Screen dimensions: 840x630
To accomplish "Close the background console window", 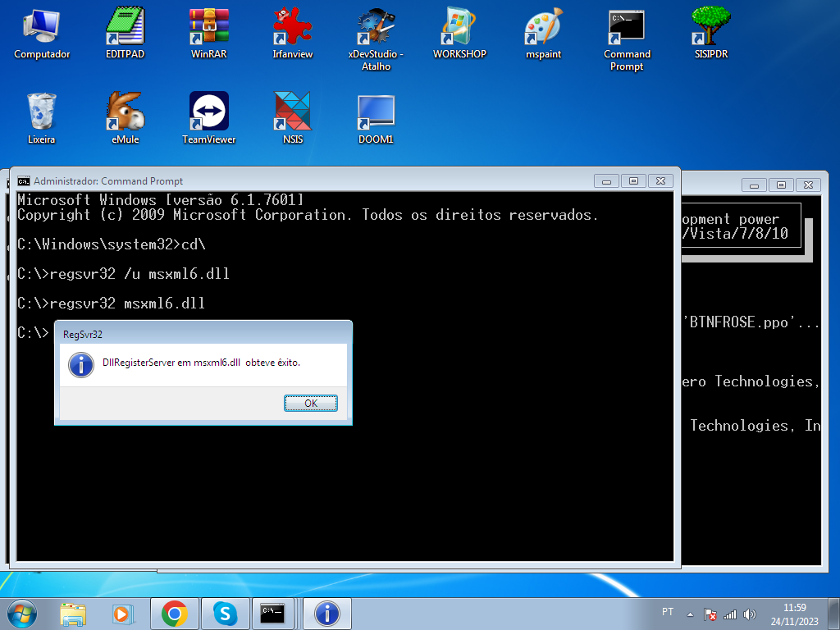I will (808, 185).
